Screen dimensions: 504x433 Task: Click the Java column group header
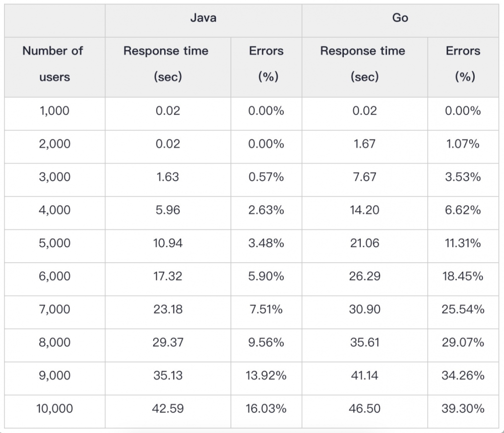click(x=203, y=18)
